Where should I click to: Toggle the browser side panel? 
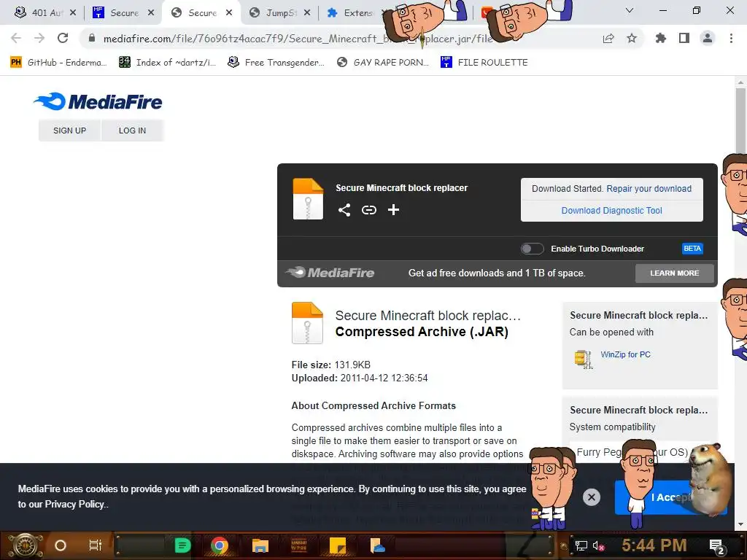pos(684,38)
